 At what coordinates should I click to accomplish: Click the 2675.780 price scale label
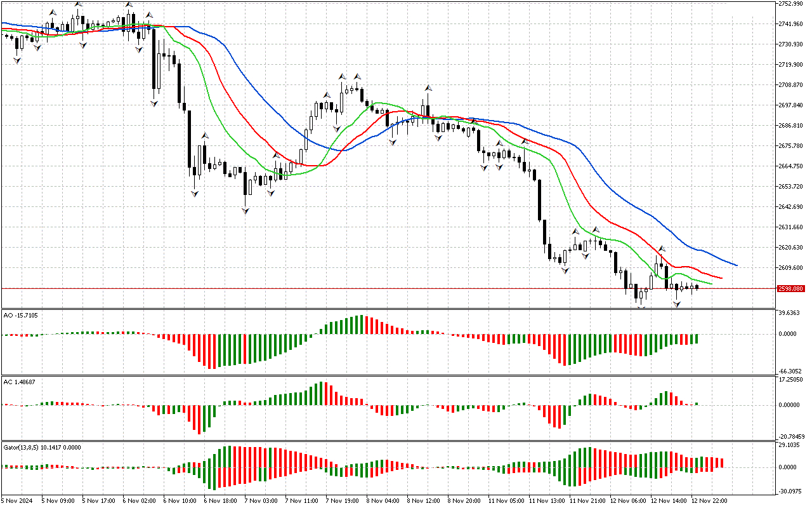[790, 146]
